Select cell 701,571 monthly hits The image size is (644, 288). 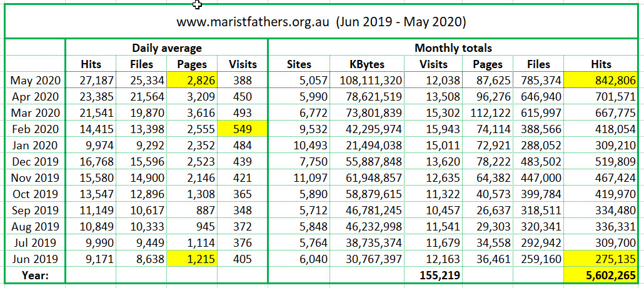pos(601,97)
